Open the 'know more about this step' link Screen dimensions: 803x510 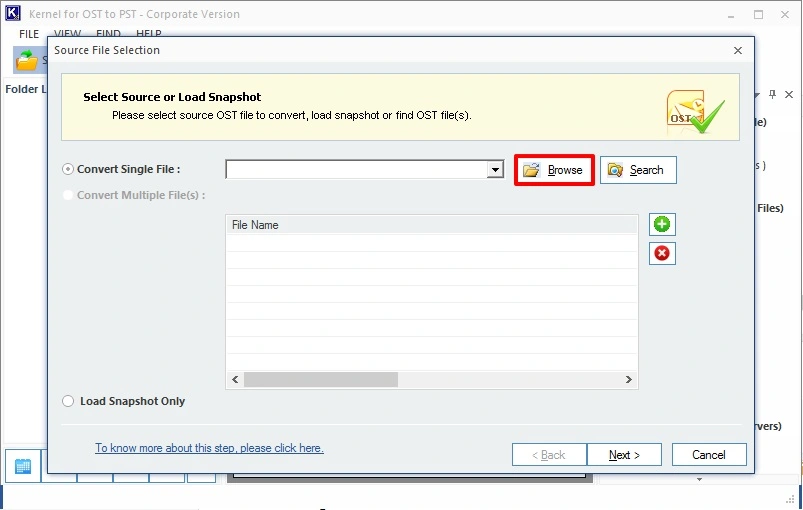pos(209,448)
